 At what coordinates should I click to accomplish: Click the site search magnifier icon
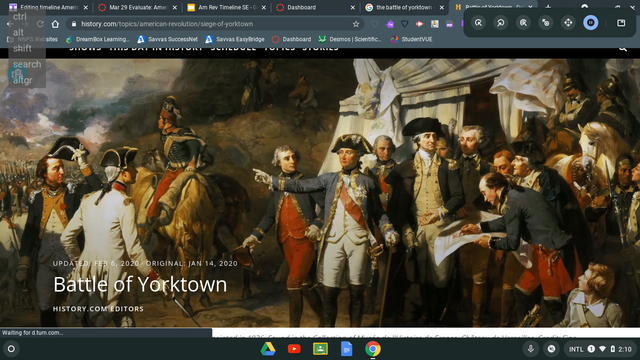tap(623, 49)
